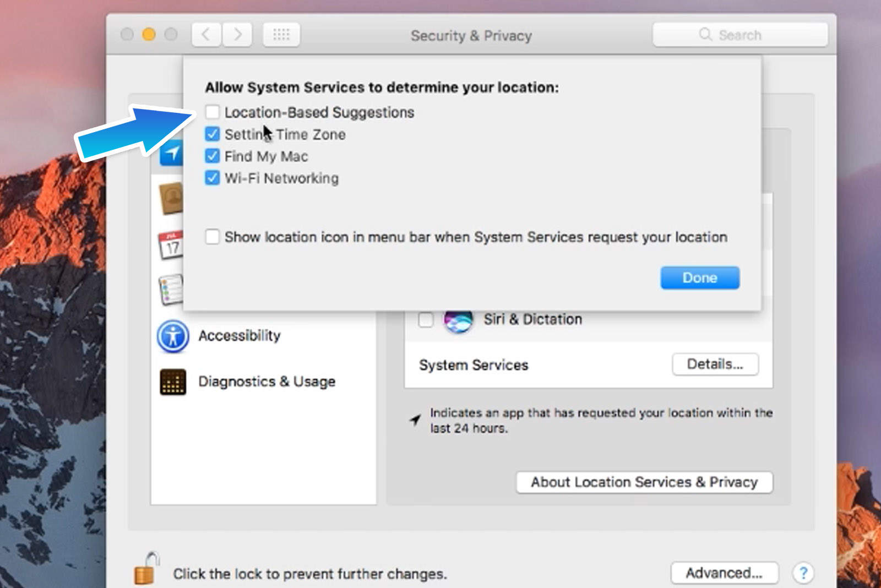Image resolution: width=881 pixels, height=588 pixels.
Task: Select the Reminders icon in sidebar
Action: (x=171, y=289)
